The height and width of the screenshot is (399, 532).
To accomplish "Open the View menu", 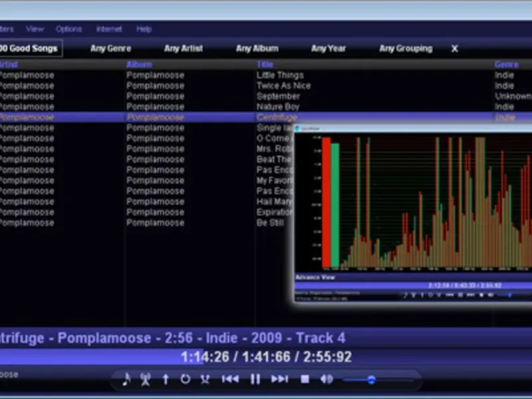I will [x=35, y=29].
